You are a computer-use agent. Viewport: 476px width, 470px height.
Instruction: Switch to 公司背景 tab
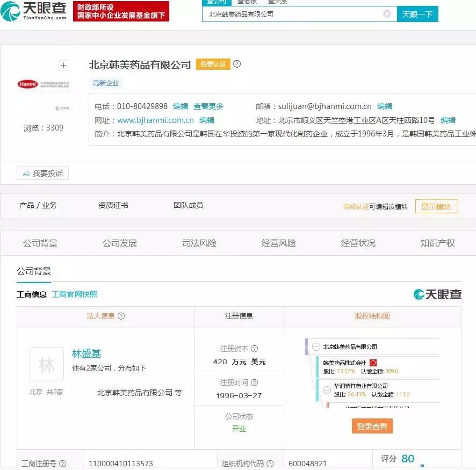click(40, 243)
